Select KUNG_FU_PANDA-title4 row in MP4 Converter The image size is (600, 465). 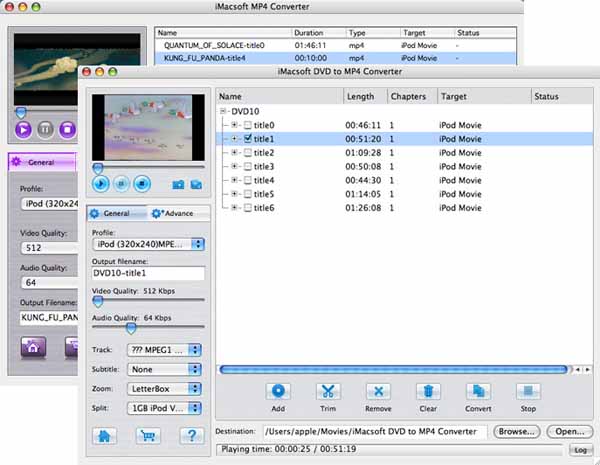coord(336,58)
